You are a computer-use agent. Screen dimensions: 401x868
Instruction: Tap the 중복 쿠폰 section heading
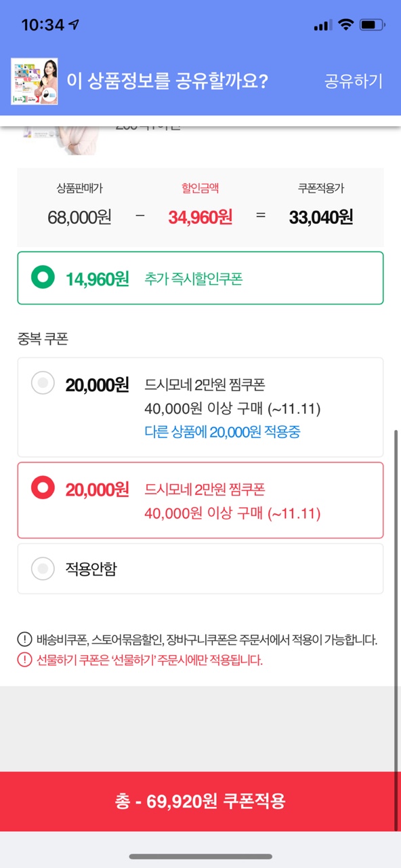tap(43, 339)
